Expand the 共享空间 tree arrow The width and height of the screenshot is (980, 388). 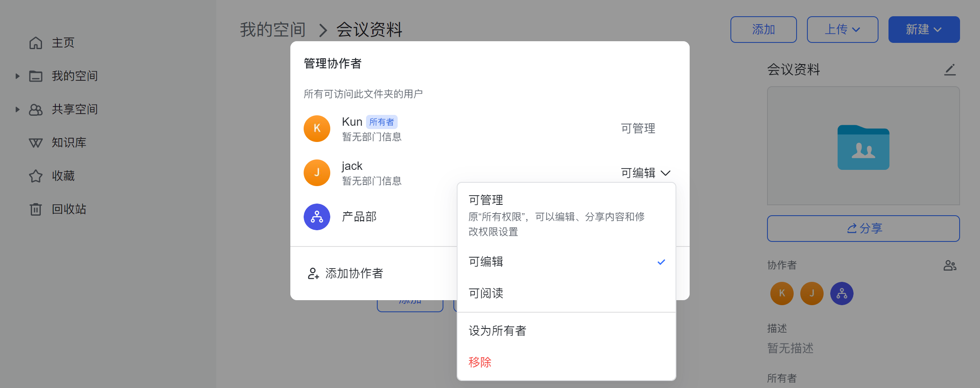click(x=17, y=109)
